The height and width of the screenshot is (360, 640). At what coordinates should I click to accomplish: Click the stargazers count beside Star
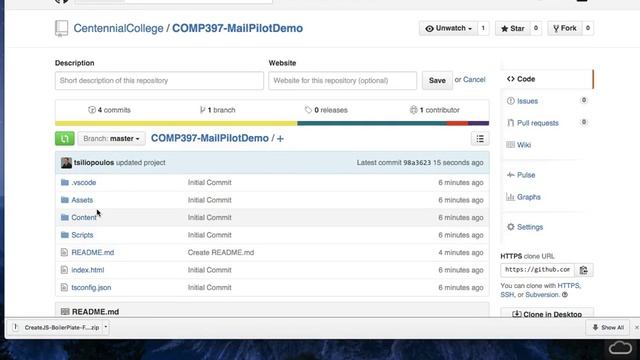click(x=536, y=28)
